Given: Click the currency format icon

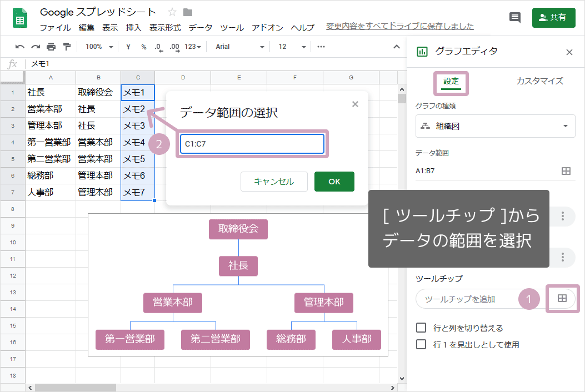Looking at the screenshot, I should [128, 47].
